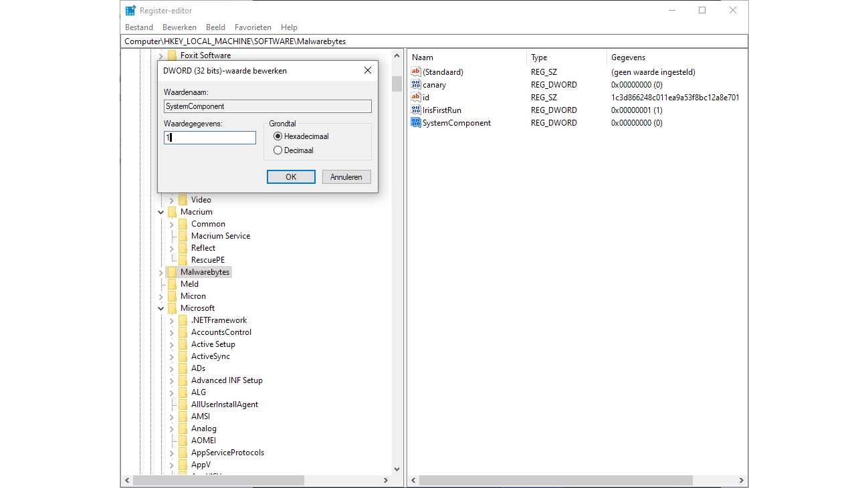Select the Analog tree item label

pyautogui.click(x=204, y=429)
